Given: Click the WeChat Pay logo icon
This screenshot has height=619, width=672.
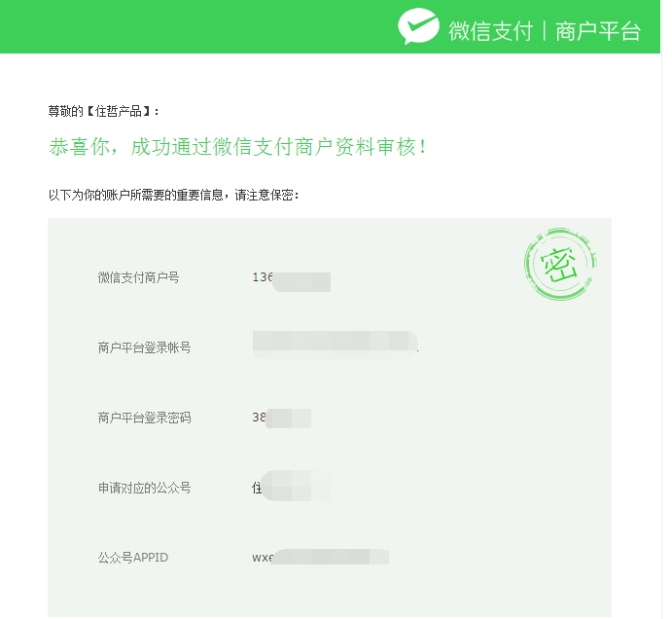Looking at the screenshot, I should (x=418, y=27).
